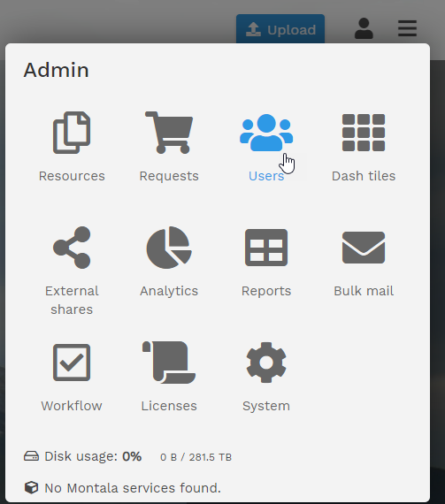Screen dimensions: 445x504
Task: Click the user profile icon in the header
Action: (364, 28)
